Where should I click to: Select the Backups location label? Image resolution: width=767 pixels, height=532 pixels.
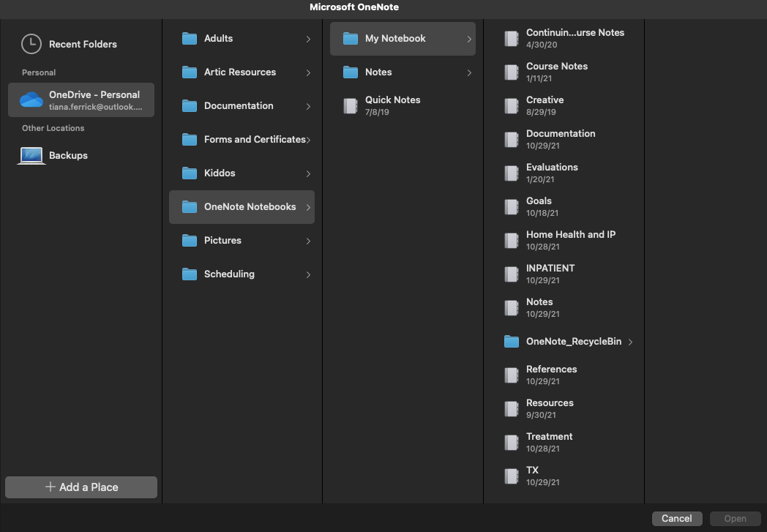click(x=68, y=155)
